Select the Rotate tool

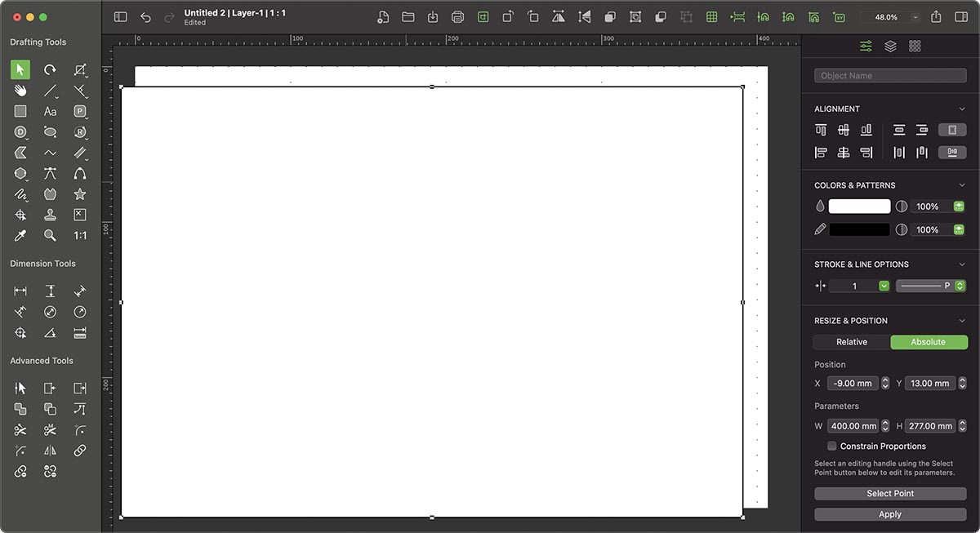point(49,69)
